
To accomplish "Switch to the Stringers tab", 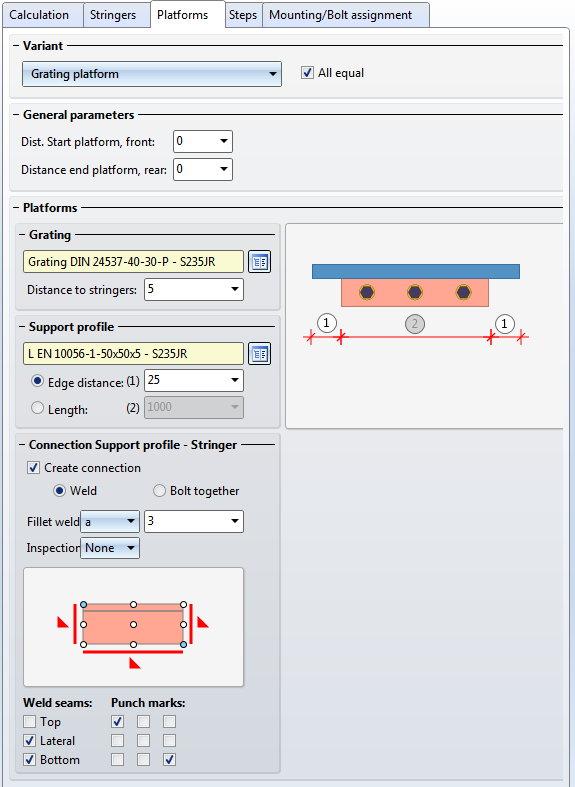I will (x=113, y=15).
